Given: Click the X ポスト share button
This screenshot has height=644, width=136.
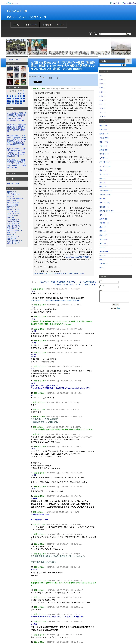Looking at the screenshot, I should pos(38,82).
